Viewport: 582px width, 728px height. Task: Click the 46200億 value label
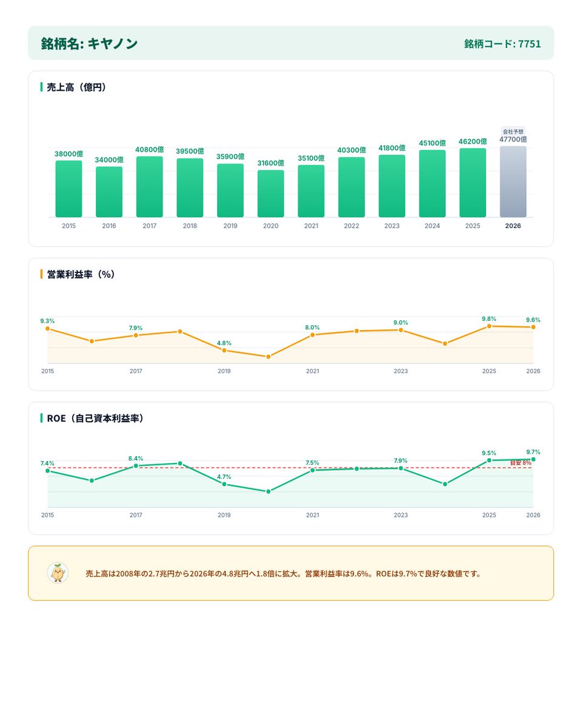(x=473, y=141)
